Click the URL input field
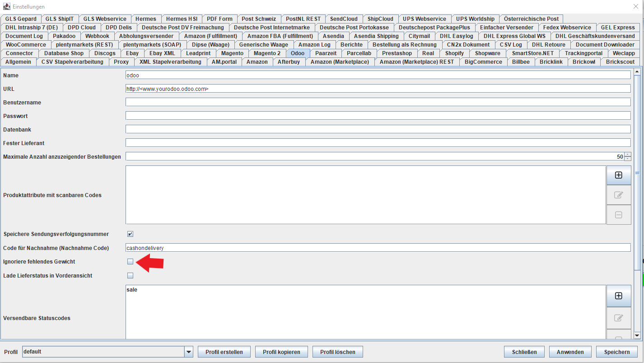 [x=378, y=89]
